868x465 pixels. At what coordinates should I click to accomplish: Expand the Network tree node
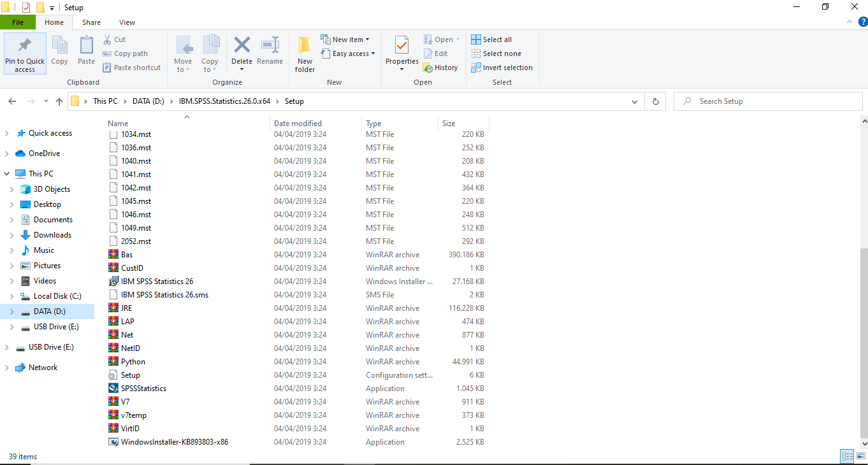[x=7, y=368]
